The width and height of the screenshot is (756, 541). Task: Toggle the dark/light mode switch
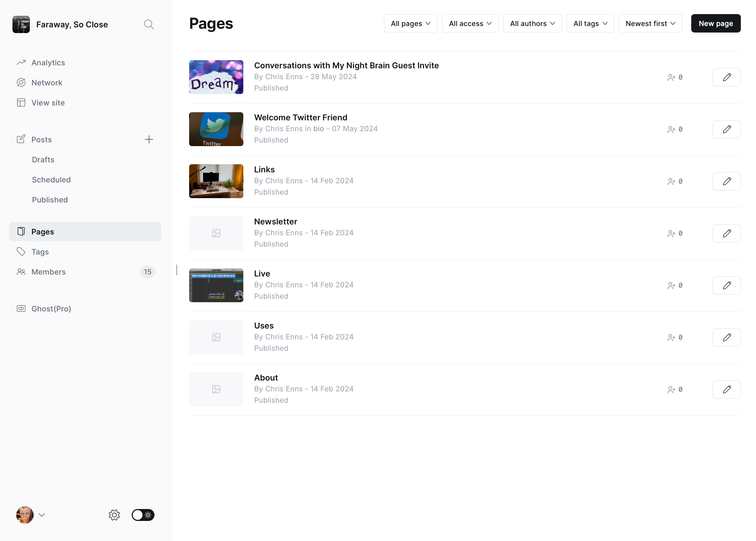coord(143,515)
